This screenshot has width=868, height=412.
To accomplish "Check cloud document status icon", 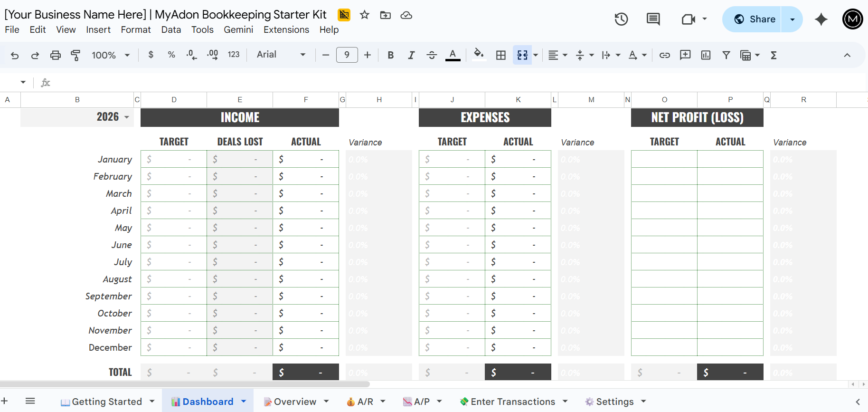I will click(x=406, y=15).
